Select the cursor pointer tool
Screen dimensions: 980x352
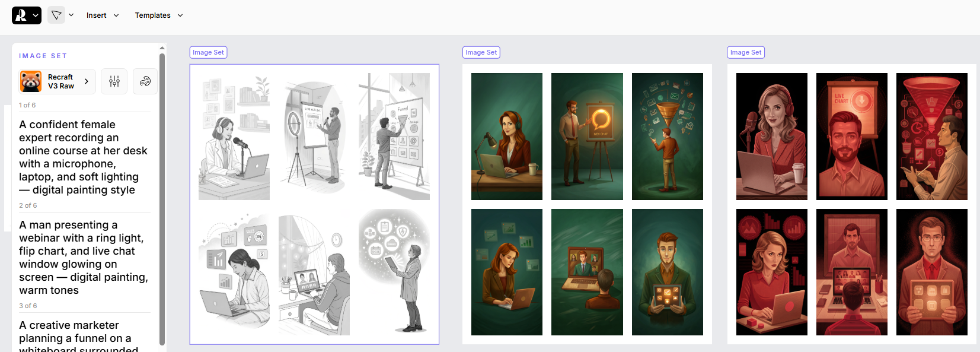click(56, 15)
